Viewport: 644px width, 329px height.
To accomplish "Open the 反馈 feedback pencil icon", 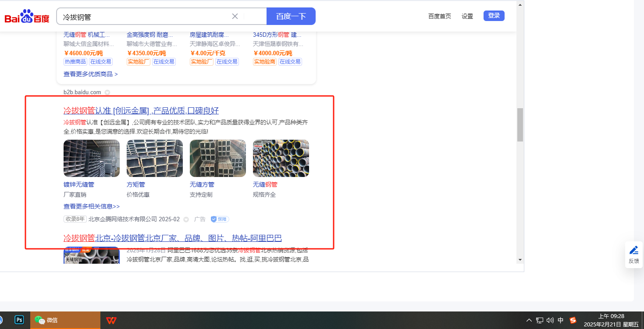I will point(634,255).
